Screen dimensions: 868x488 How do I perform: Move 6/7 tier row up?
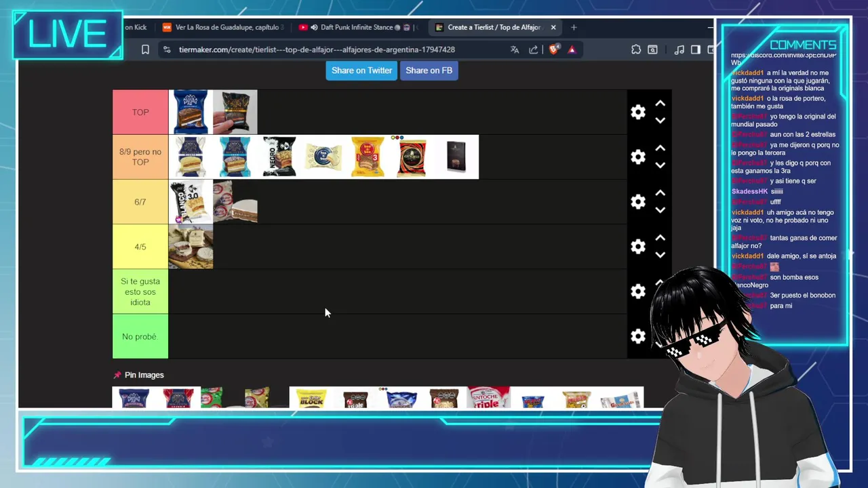pyautogui.click(x=660, y=193)
